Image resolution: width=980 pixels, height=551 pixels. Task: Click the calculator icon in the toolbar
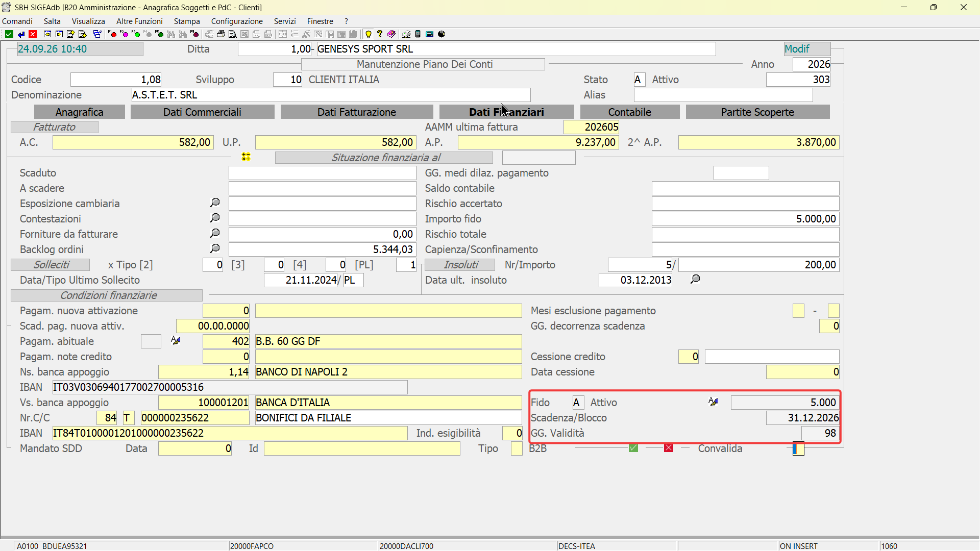pyautogui.click(x=430, y=34)
